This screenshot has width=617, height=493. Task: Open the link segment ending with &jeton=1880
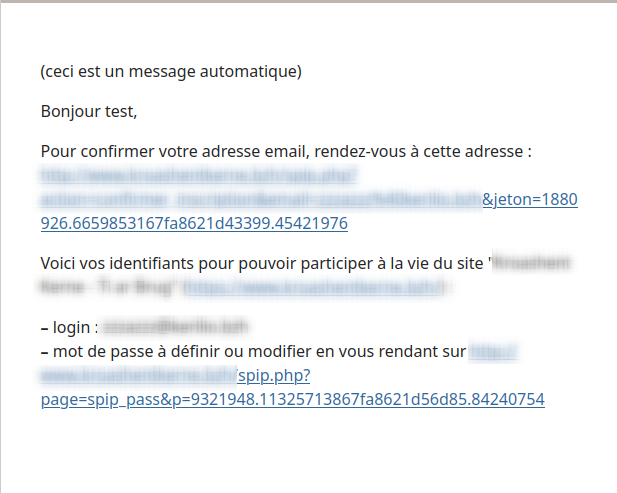pyautogui.click(x=530, y=199)
